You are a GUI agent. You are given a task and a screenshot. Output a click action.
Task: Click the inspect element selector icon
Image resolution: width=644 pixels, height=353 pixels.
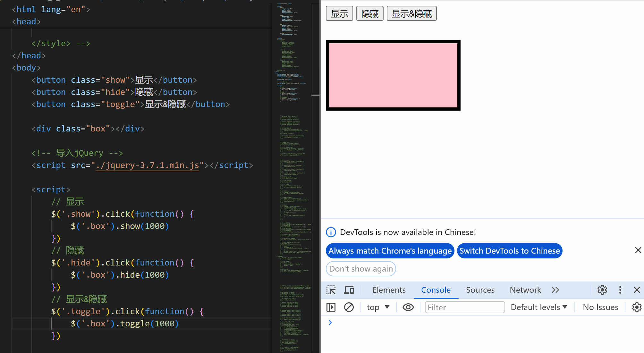click(331, 290)
